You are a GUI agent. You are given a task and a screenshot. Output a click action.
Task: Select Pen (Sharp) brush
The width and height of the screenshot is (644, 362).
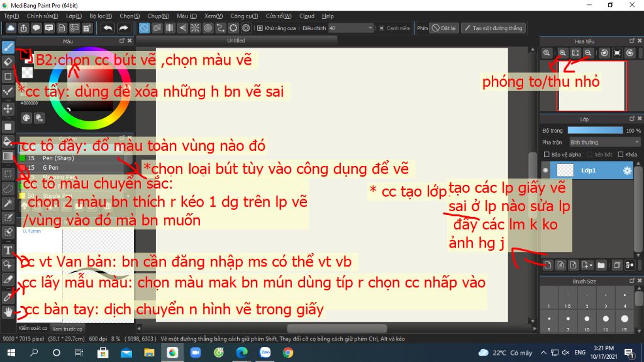coord(72,158)
